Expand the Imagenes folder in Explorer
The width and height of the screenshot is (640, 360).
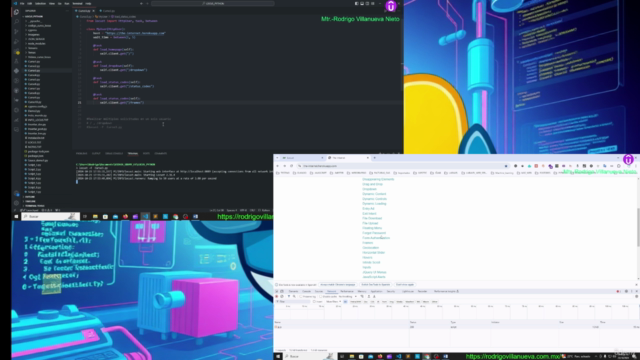click(34, 35)
